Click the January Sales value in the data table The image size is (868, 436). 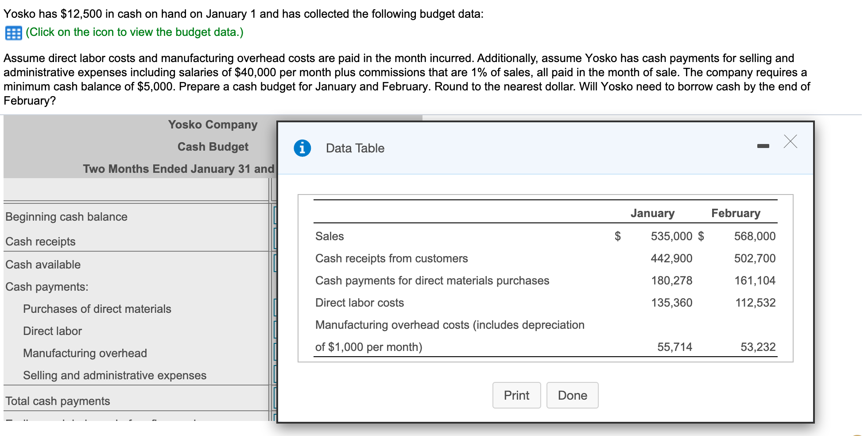pyautogui.click(x=671, y=236)
